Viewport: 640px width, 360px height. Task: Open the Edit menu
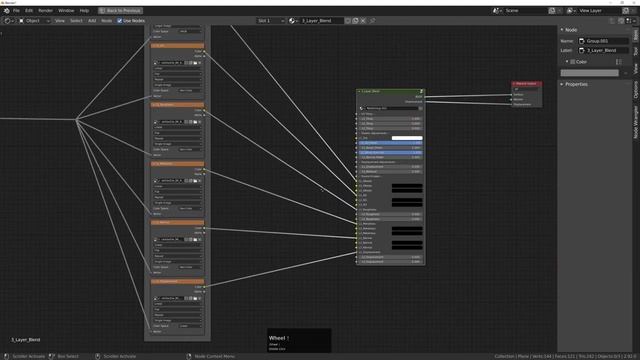(x=29, y=11)
